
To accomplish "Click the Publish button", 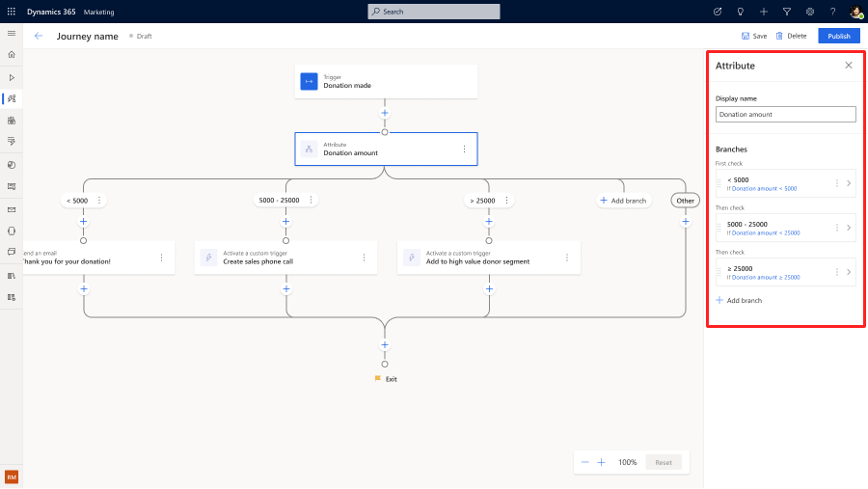I will [838, 36].
